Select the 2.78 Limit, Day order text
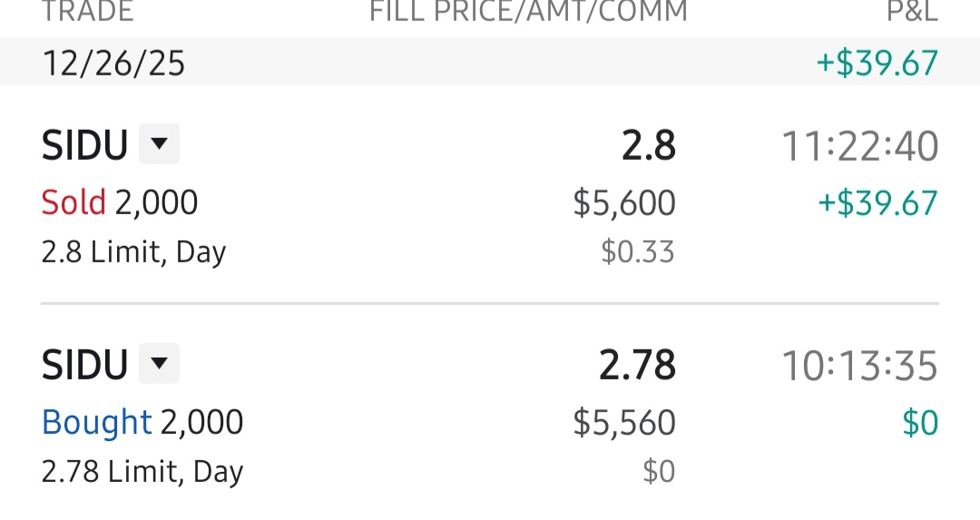Screen dimensions: 980x520 click(142, 471)
